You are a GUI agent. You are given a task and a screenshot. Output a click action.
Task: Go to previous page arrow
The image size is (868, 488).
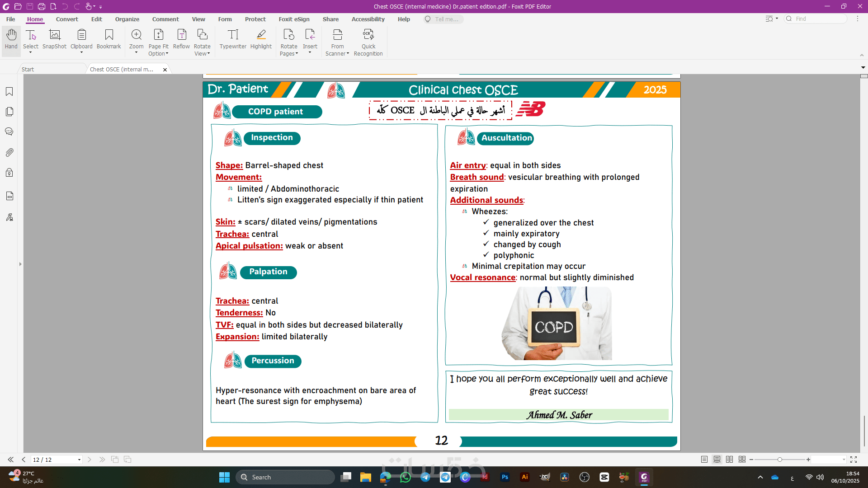24,460
